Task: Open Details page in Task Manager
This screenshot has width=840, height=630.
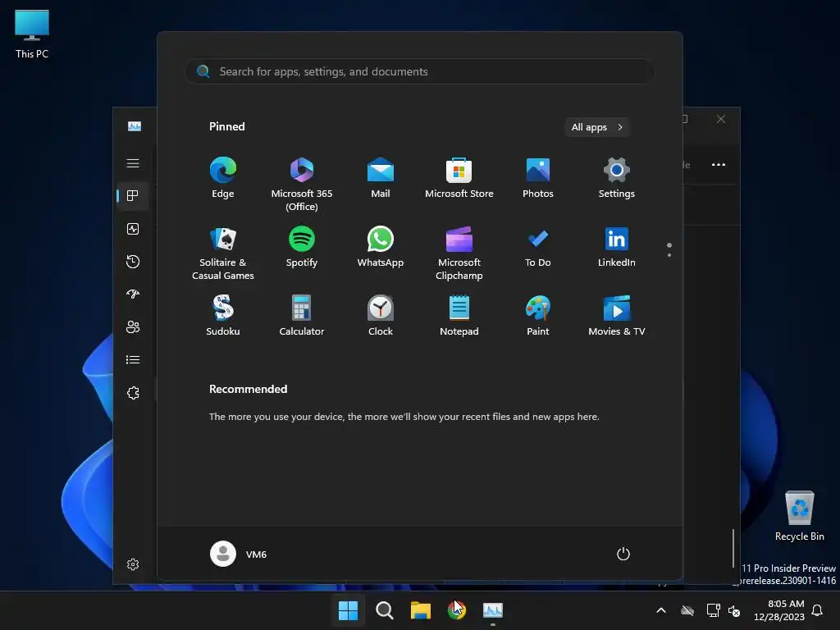Action: (x=133, y=359)
